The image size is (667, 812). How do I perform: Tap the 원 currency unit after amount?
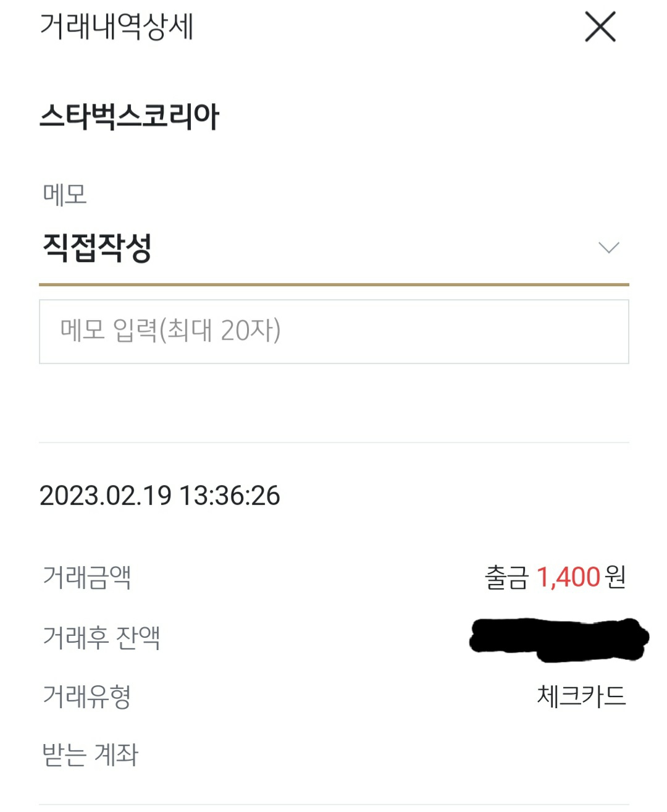pos(616,577)
